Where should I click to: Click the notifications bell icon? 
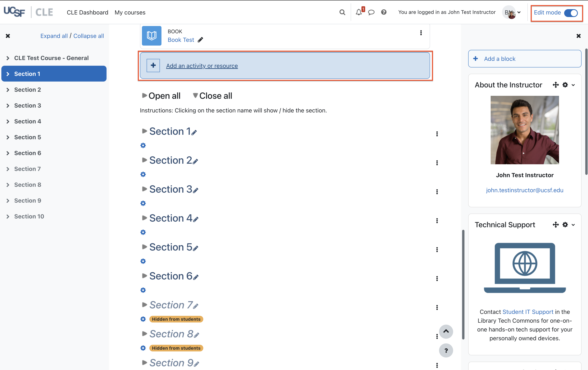(359, 12)
